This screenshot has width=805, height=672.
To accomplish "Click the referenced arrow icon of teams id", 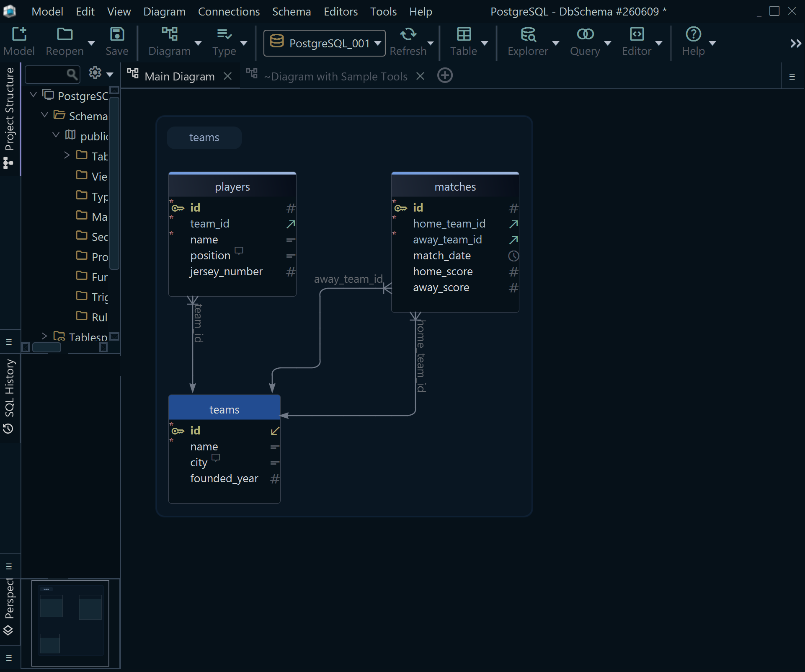I will pyautogui.click(x=275, y=431).
